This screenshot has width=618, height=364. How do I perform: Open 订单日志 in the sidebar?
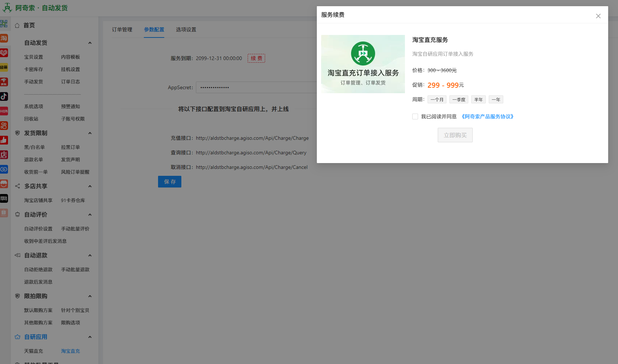[x=71, y=82]
